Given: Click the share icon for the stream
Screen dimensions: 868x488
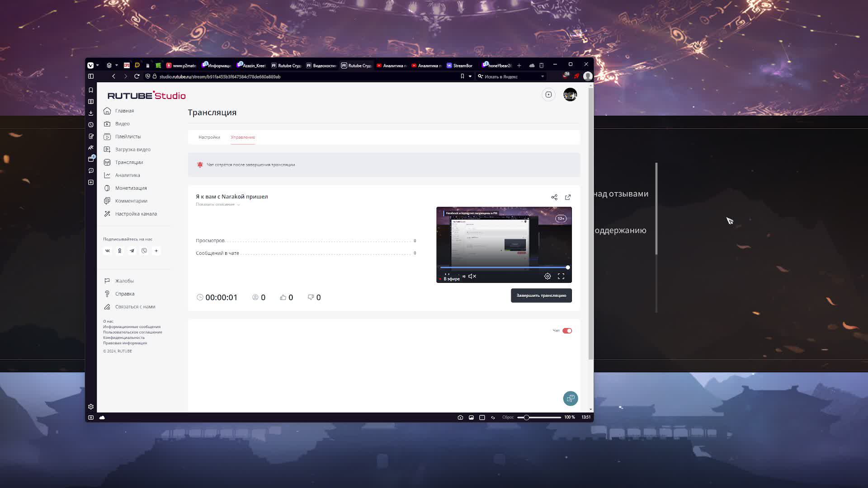Looking at the screenshot, I should pos(554,197).
